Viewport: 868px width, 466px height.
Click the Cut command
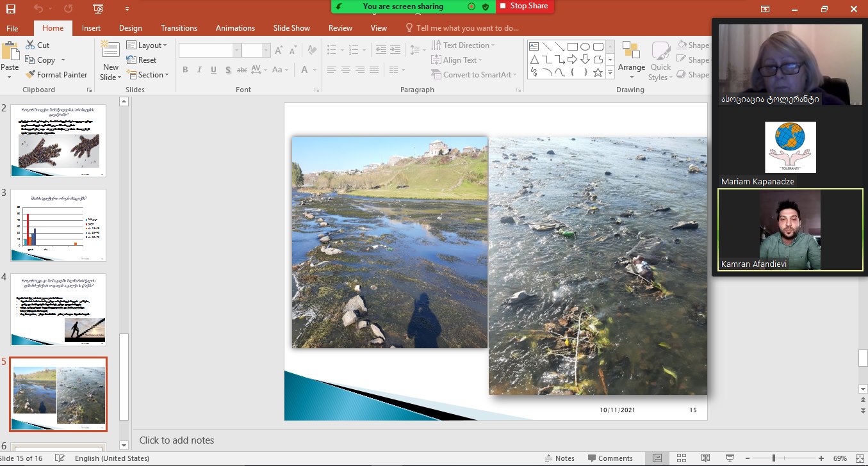click(x=38, y=45)
